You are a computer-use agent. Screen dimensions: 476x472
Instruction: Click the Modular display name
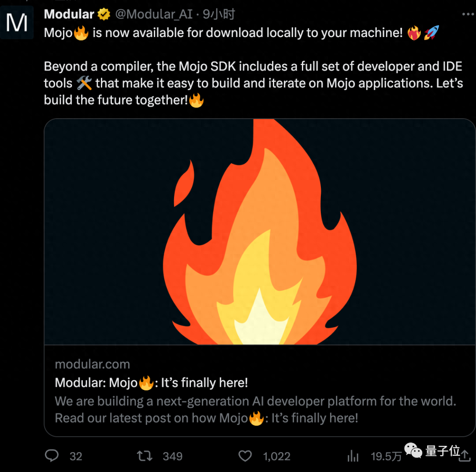point(69,14)
